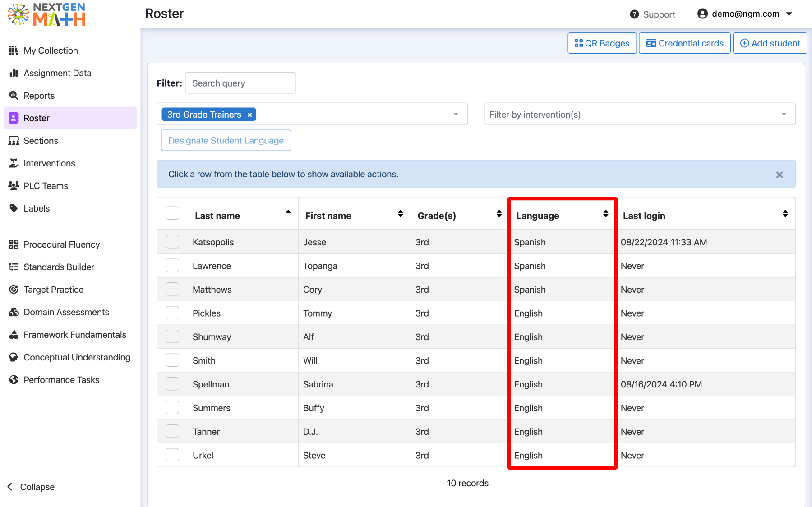812x507 pixels.
Task: Sort by Language column arrows
Action: coord(606,213)
